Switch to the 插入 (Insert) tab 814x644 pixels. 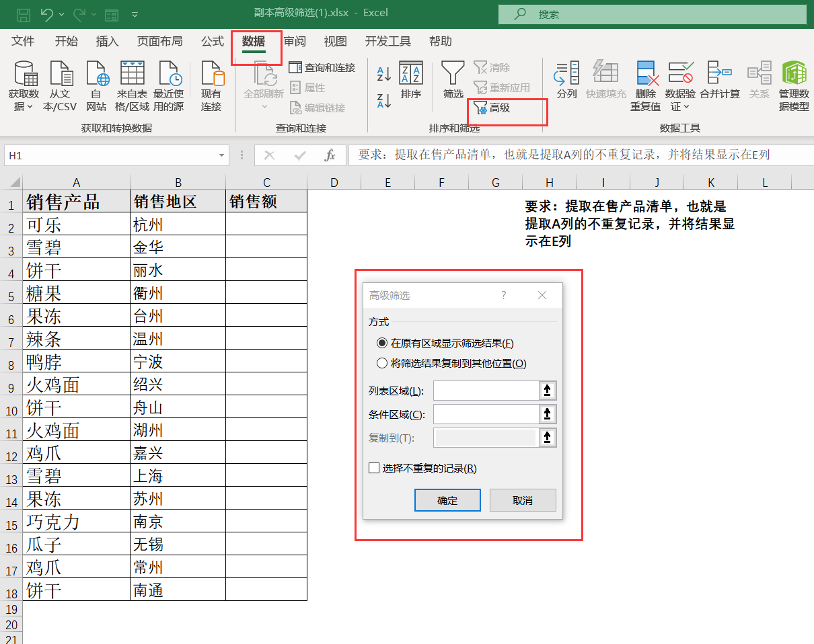(107, 42)
